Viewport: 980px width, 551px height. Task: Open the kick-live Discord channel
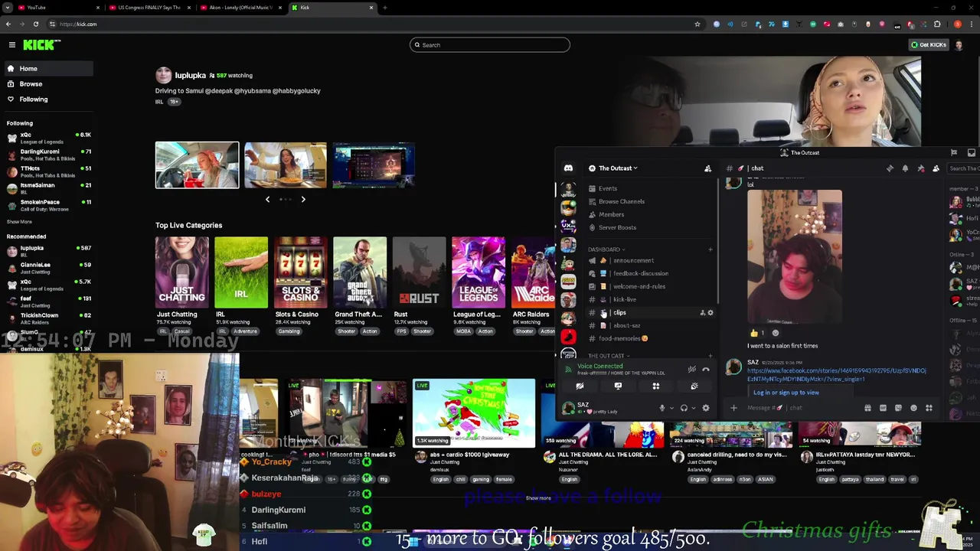coord(649,300)
